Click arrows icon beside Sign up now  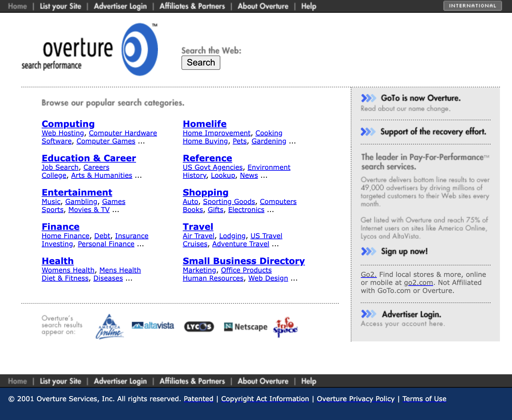tap(369, 251)
